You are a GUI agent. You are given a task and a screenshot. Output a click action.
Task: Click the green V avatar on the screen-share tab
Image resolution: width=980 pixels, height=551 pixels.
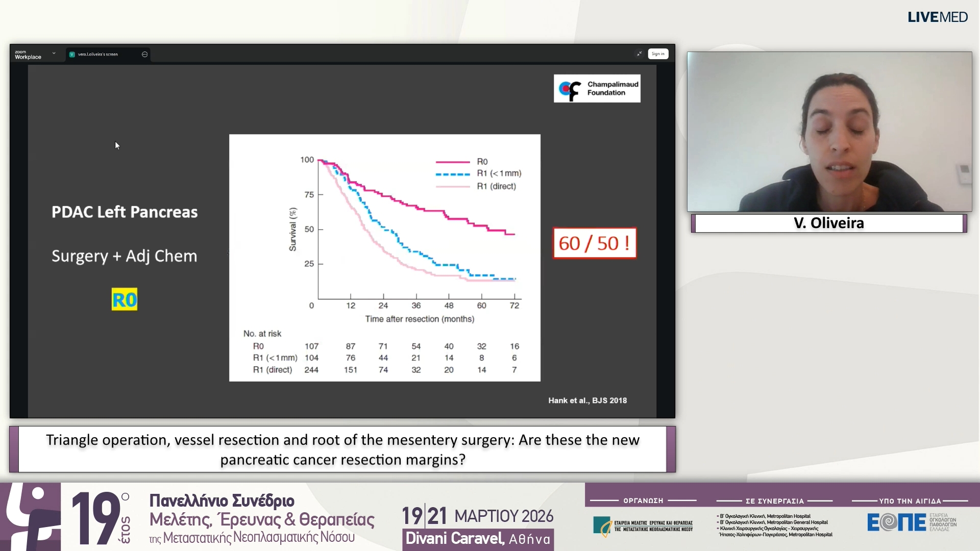(72, 54)
